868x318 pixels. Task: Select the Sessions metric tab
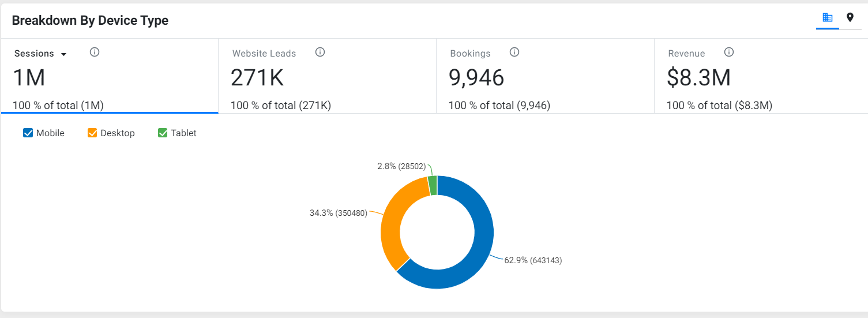click(110, 76)
